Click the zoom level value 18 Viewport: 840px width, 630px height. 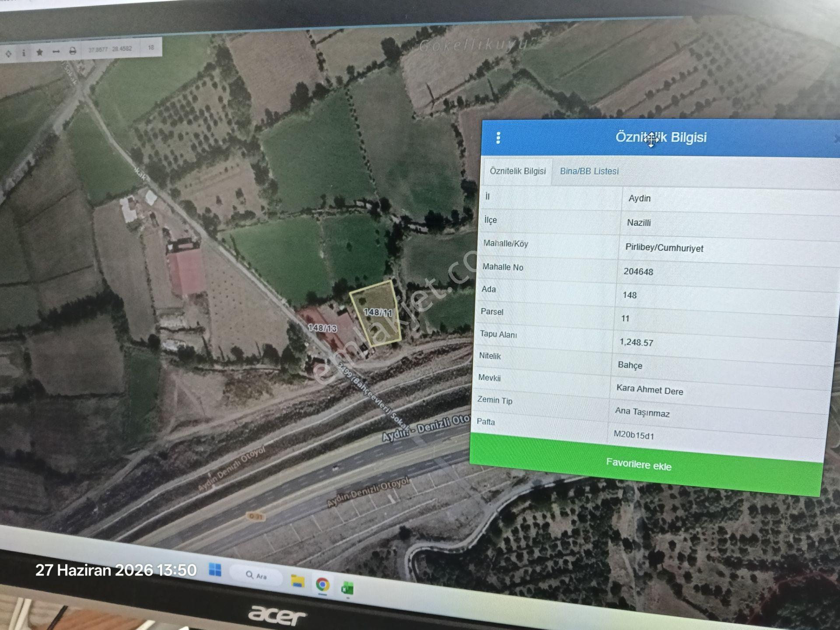pyautogui.click(x=151, y=47)
